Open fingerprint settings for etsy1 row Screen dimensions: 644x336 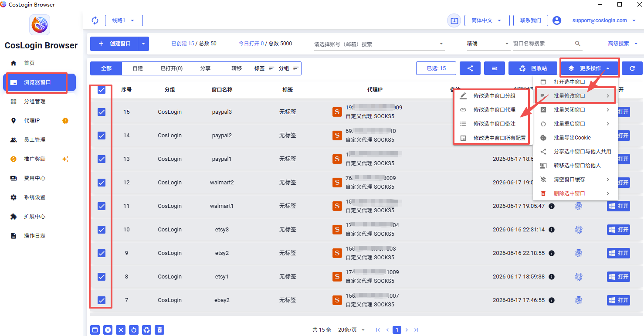tap(579, 276)
